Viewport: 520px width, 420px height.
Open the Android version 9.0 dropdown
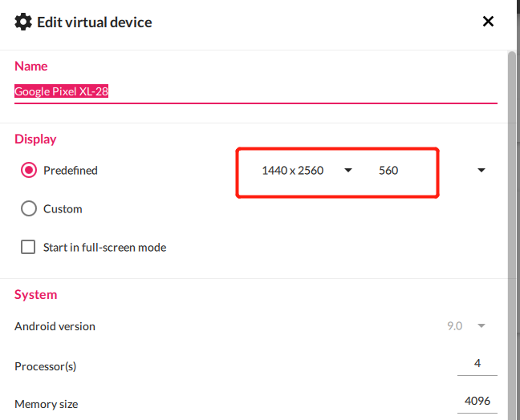[466, 326]
